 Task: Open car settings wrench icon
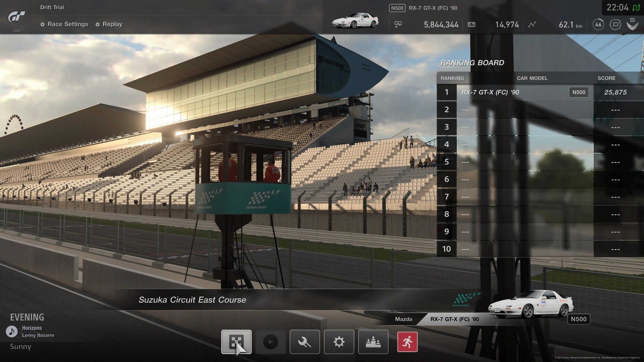[305, 342]
